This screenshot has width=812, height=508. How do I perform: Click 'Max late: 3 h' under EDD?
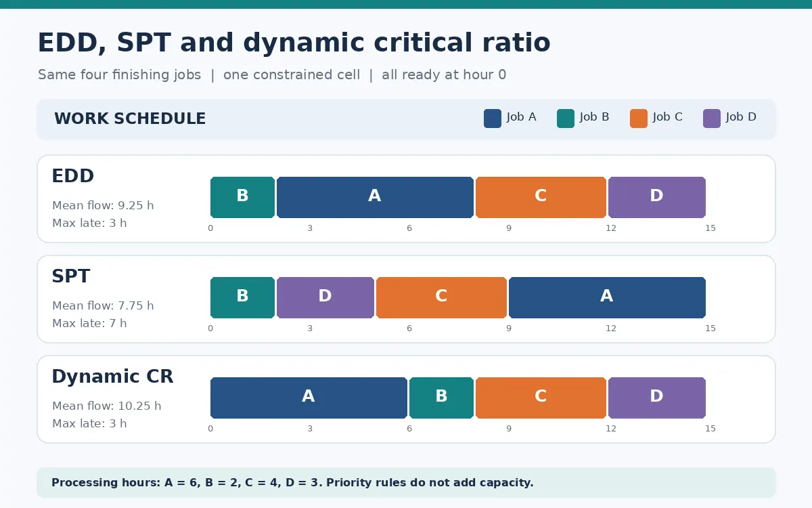[89, 224]
